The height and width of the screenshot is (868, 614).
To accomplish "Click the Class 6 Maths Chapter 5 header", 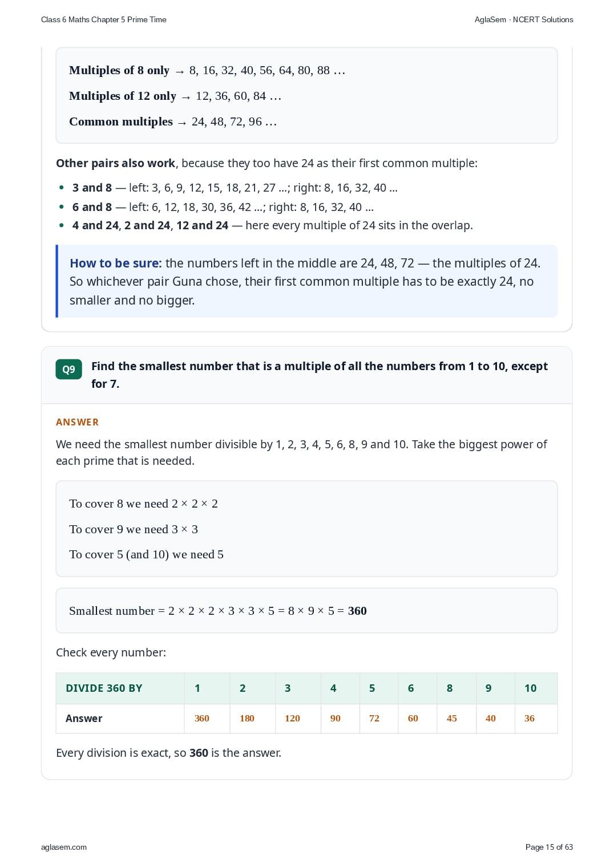I will tap(104, 19).
